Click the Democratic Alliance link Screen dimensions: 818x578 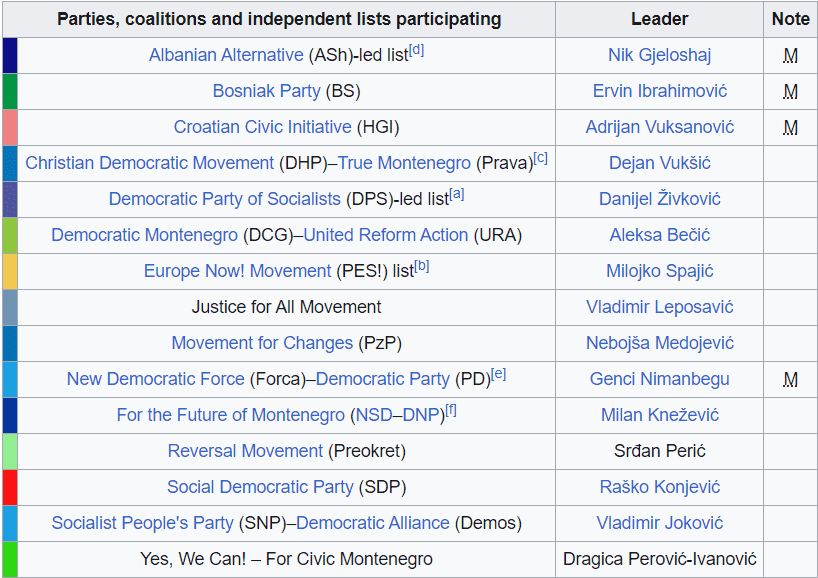click(x=373, y=523)
